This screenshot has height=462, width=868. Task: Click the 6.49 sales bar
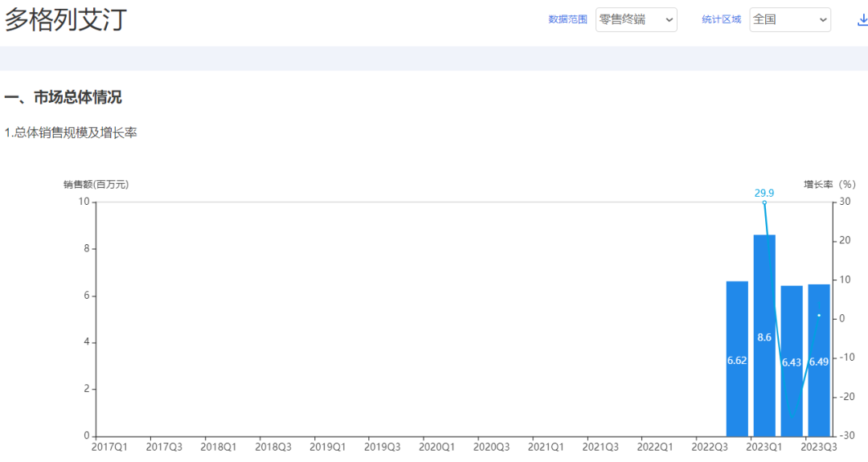819,360
